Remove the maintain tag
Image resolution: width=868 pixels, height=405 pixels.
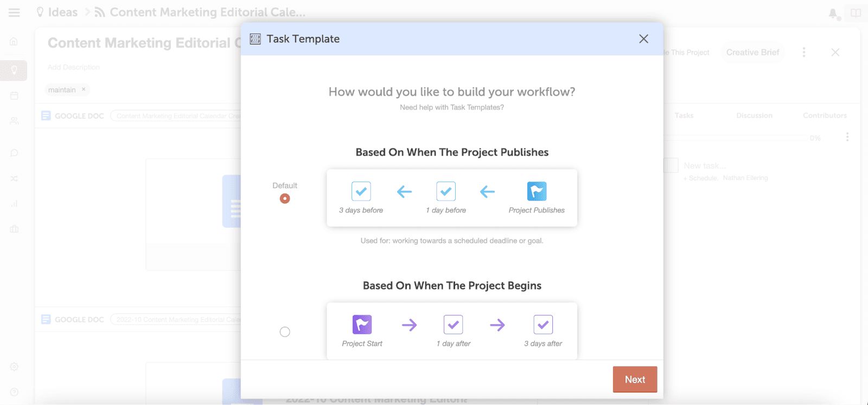[x=84, y=89]
